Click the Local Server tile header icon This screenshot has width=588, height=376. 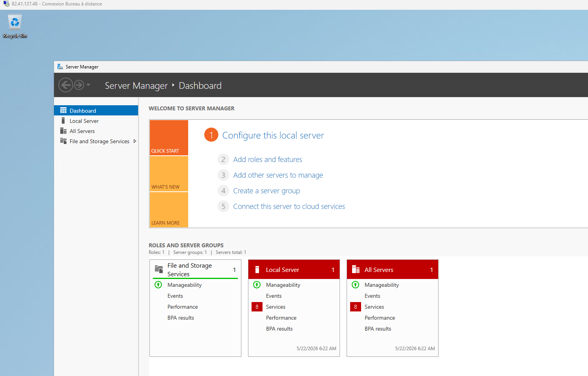tap(257, 270)
